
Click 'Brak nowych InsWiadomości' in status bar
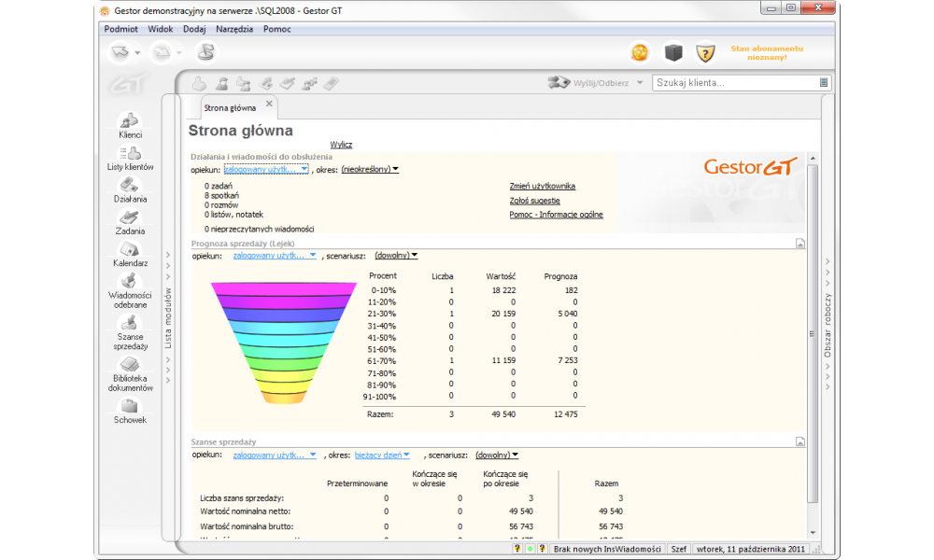[x=607, y=550]
